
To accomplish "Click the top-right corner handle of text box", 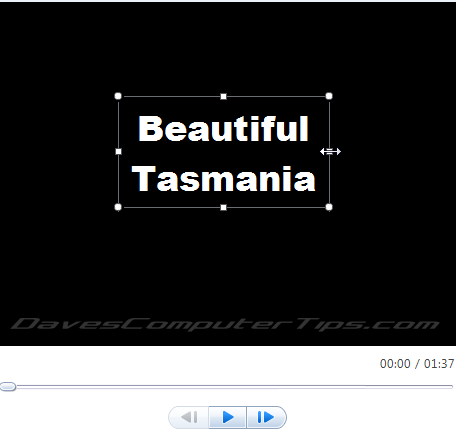I will click(329, 96).
